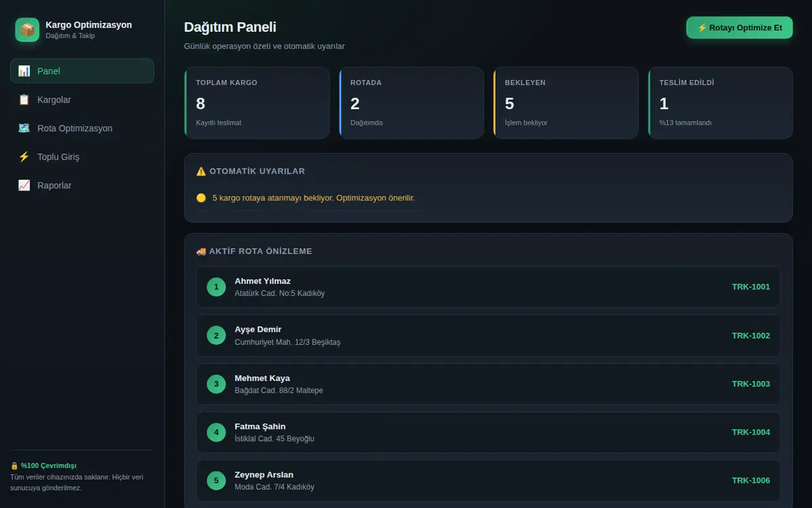812x508 pixels.
Task: Select the Teslim Edildi stat card
Action: (x=721, y=103)
